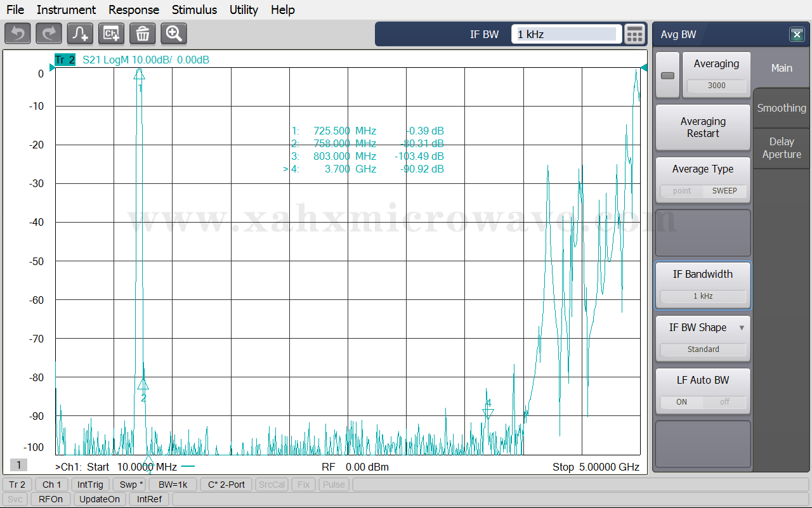Toggle the averaging on/off indicator button

667,75
